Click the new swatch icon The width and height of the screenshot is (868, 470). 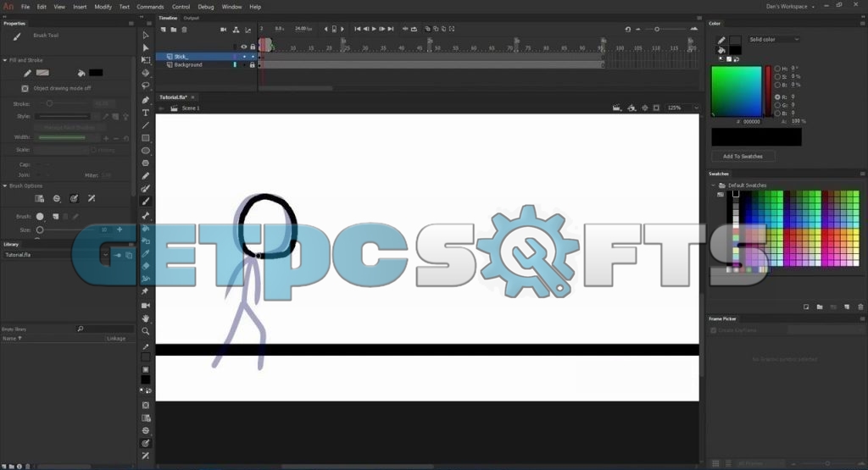pos(847,307)
